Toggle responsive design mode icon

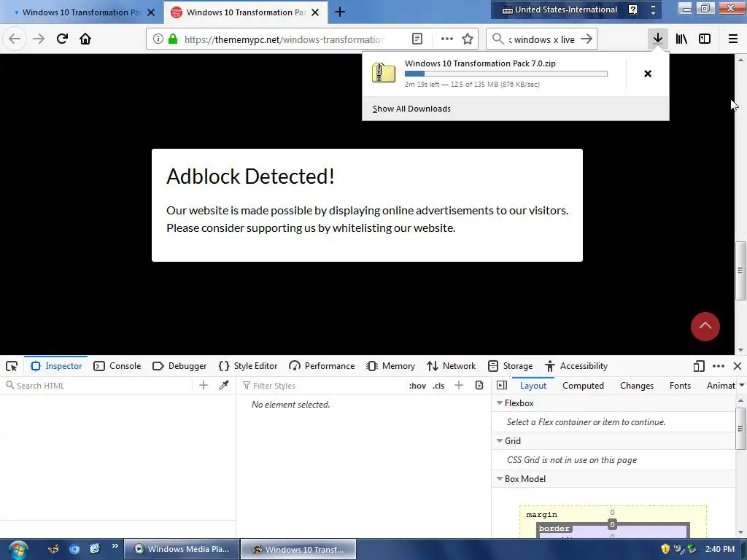coord(699,366)
